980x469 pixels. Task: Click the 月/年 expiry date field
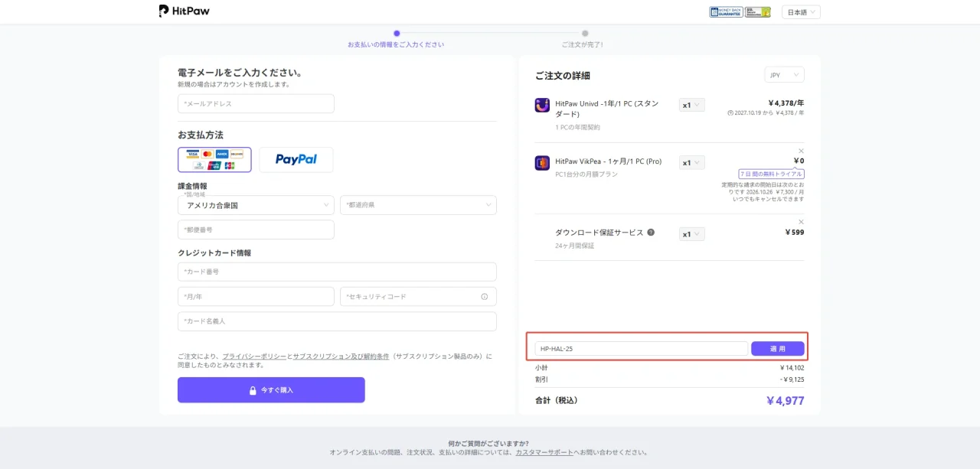(x=256, y=296)
